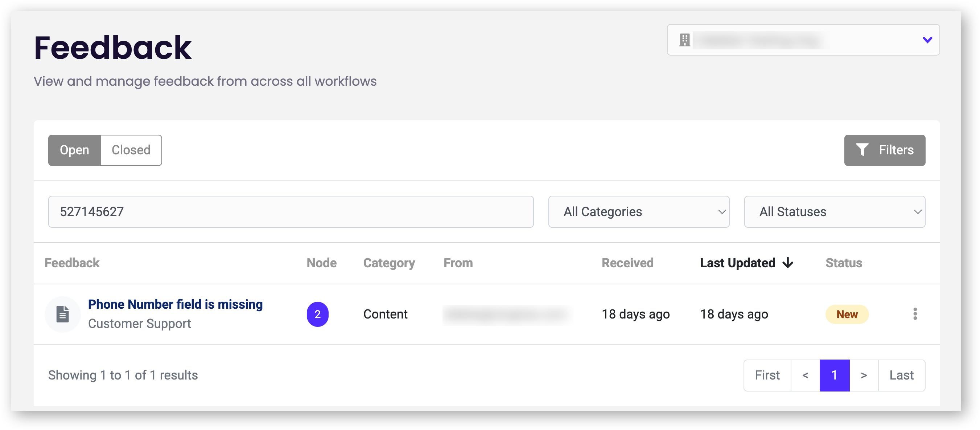The height and width of the screenshot is (430, 980).
Task: Go to the next page with >
Action: click(864, 375)
